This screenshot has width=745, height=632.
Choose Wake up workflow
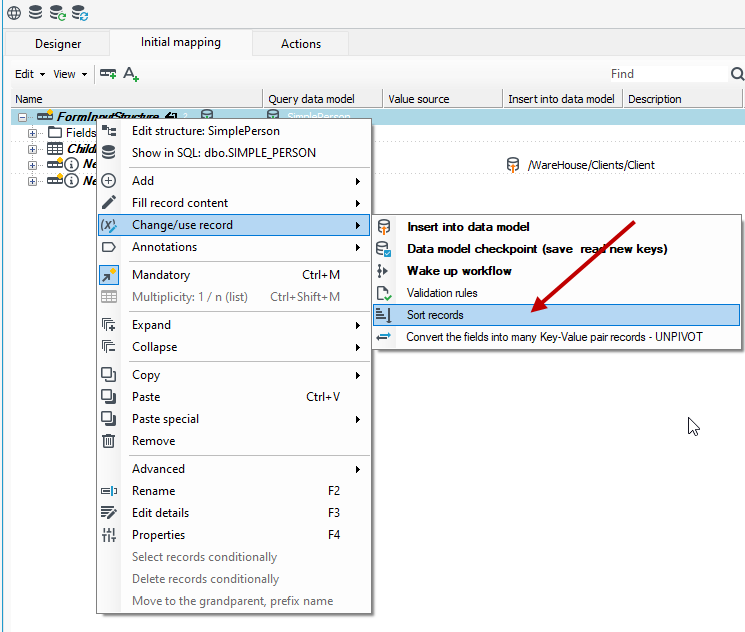pos(556,271)
